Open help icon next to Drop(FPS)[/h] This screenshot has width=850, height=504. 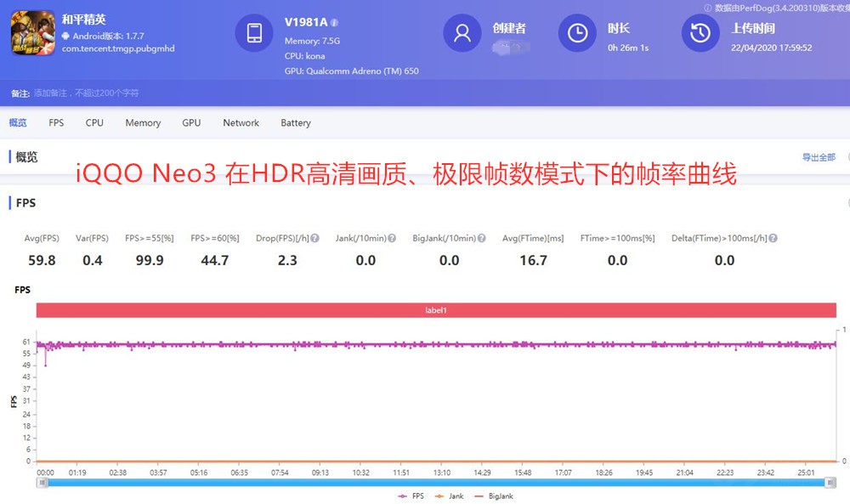click(315, 238)
